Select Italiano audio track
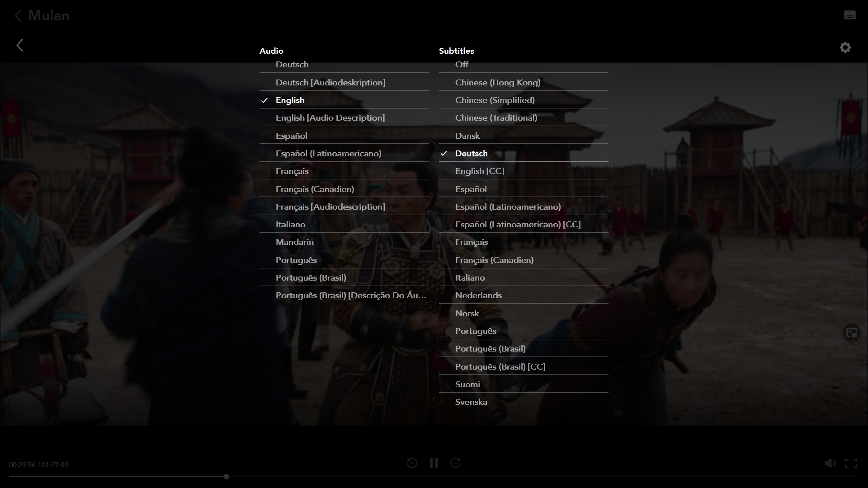Image resolution: width=868 pixels, height=488 pixels. pyautogui.click(x=290, y=225)
